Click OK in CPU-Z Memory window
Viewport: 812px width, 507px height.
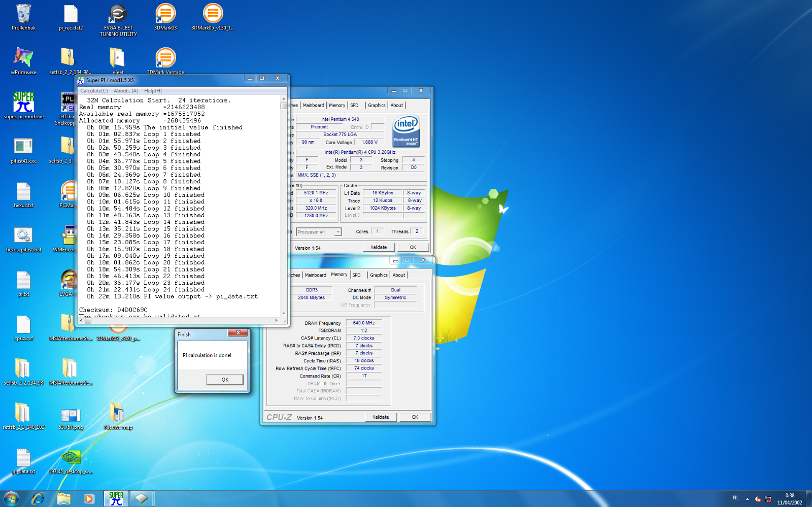pyautogui.click(x=415, y=417)
